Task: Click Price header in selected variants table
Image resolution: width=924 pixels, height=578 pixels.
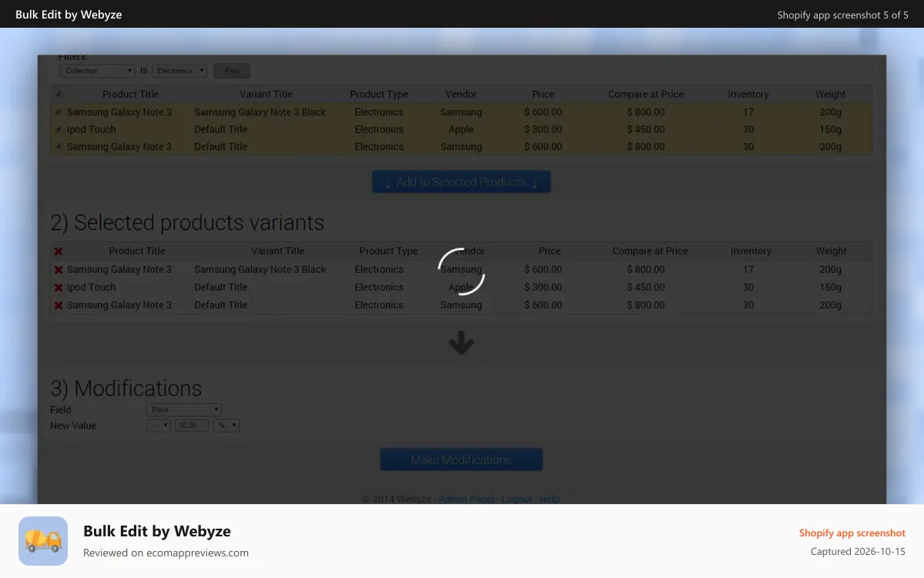Action: click(550, 251)
